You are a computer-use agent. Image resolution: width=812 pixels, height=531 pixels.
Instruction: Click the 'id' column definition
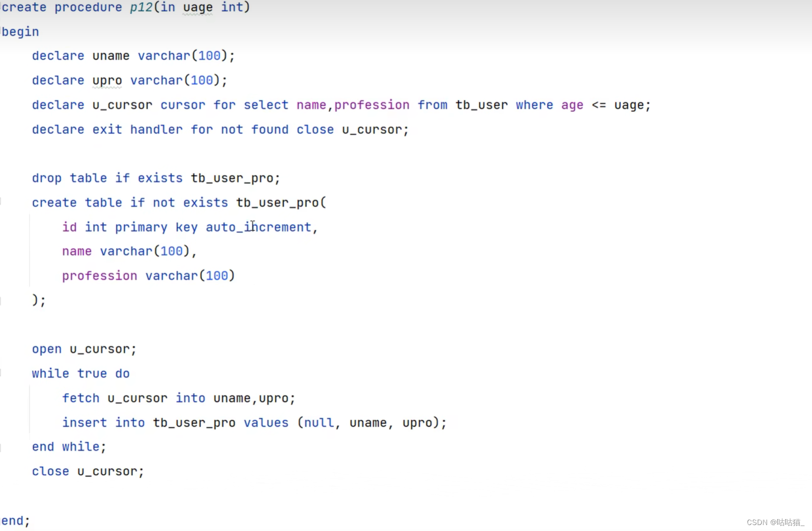pos(70,227)
